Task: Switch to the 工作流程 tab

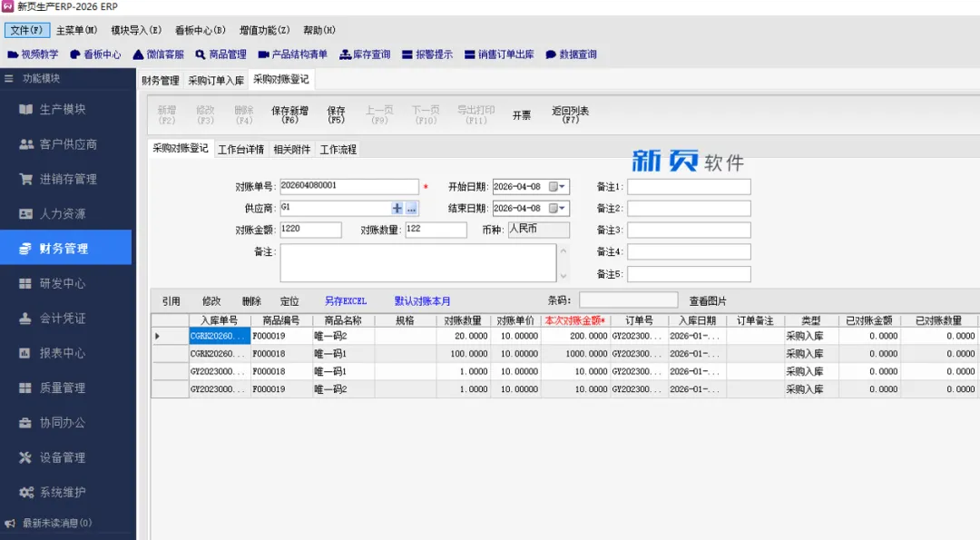Action: [338, 150]
